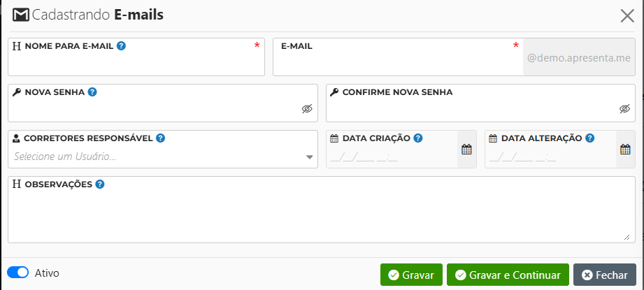Click help icon beside Data Criação

pos(418,138)
